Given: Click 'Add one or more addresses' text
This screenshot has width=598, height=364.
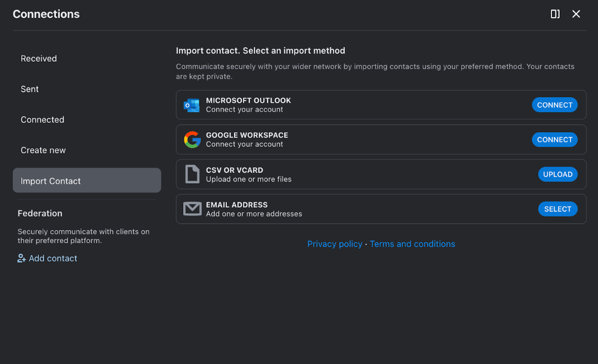Looking at the screenshot, I should pyautogui.click(x=254, y=214).
